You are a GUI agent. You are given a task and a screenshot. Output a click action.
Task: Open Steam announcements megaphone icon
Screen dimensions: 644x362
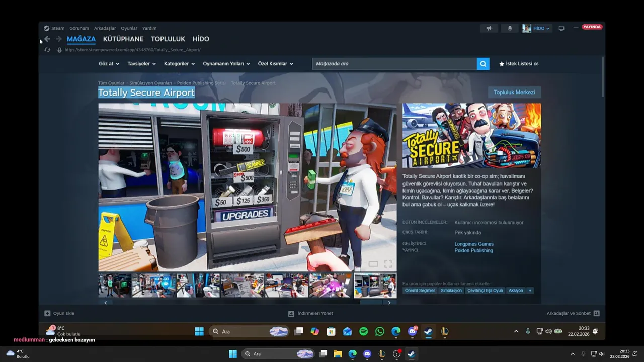click(x=489, y=28)
